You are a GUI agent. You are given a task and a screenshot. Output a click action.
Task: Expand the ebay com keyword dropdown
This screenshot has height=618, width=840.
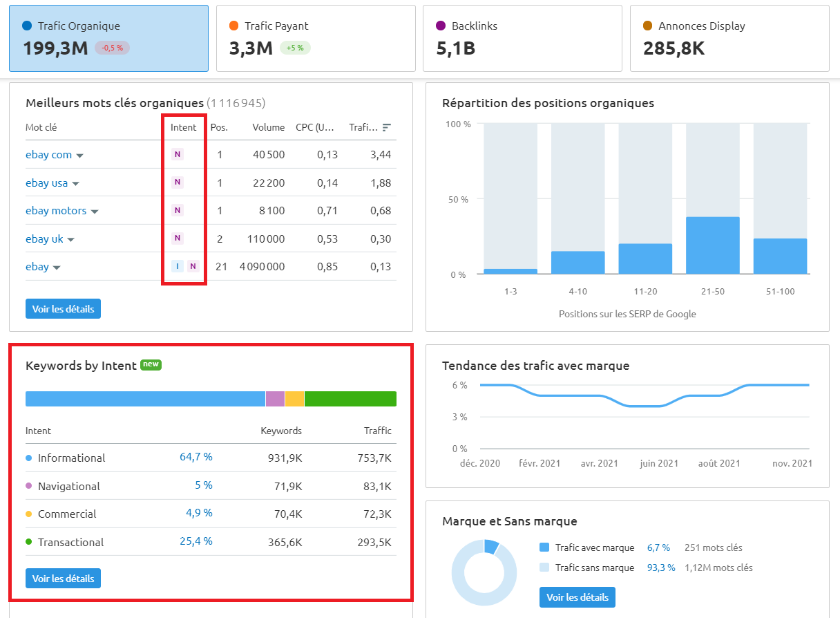[81, 155]
